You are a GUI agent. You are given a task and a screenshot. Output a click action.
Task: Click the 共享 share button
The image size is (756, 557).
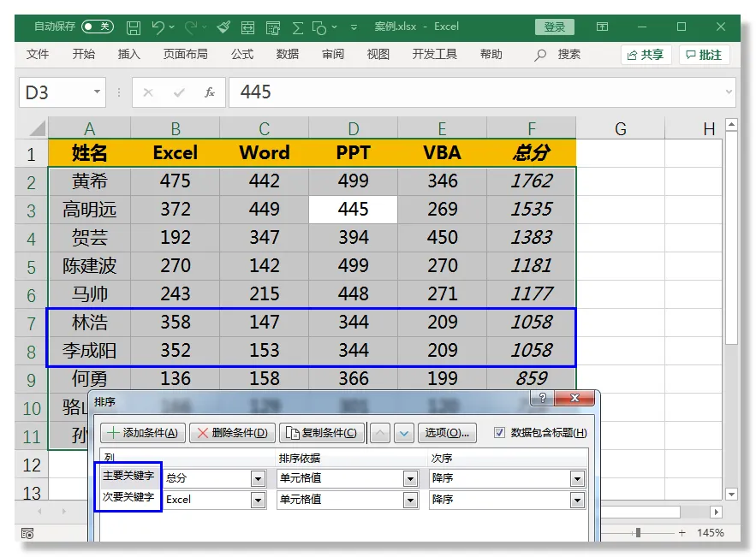(646, 55)
